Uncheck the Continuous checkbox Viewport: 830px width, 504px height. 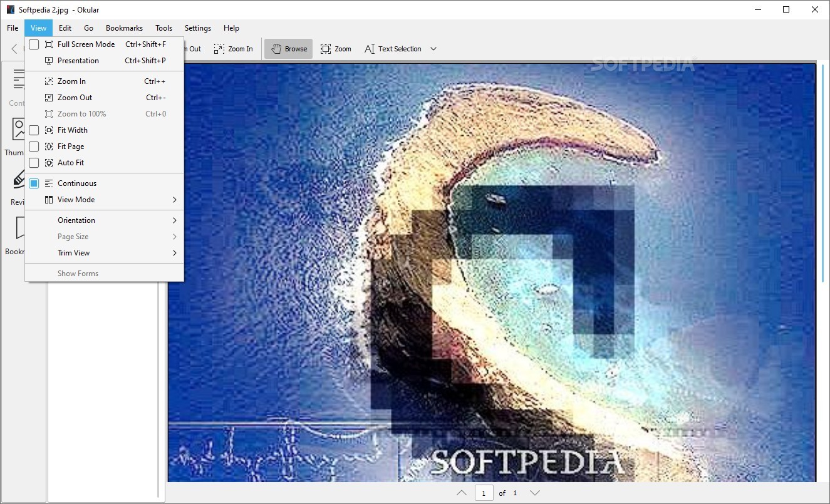(x=34, y=183)
